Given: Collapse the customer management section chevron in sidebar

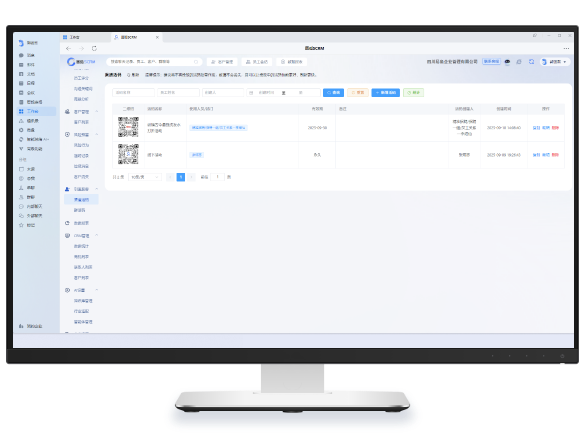Looking at the screenshot, I should (97, 111).
